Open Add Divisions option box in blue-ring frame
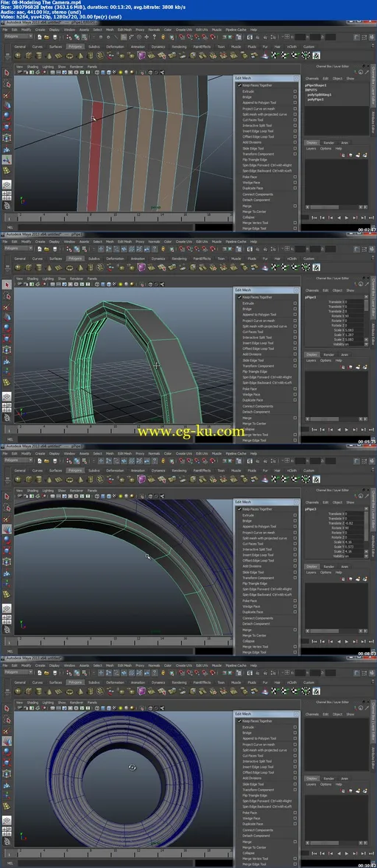 pyautogui.click(x=295, y=778)
